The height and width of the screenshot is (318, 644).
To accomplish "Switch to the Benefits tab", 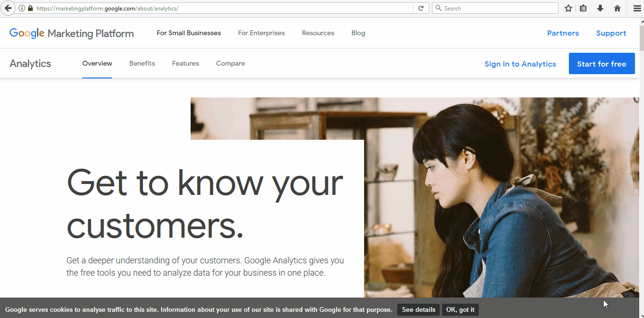I will point(142,63).
